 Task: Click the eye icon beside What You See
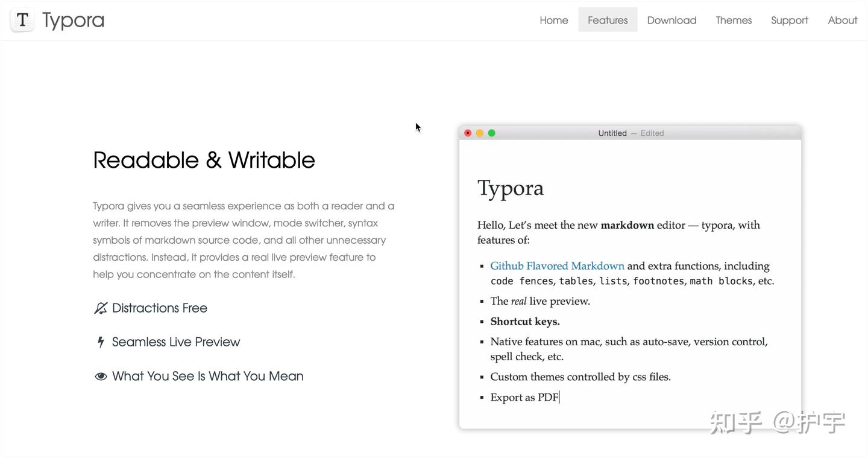101,377
